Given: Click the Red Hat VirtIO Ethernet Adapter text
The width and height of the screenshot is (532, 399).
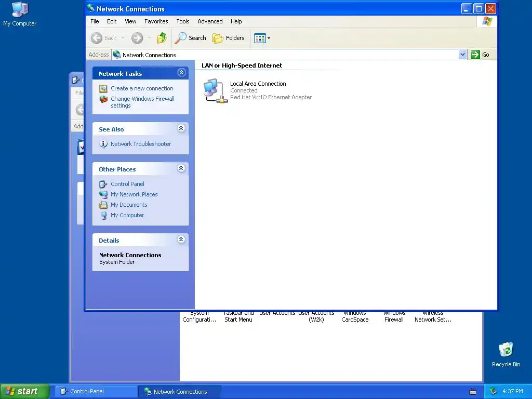Looking at the screenshot, I should click(x=271, y=97).
